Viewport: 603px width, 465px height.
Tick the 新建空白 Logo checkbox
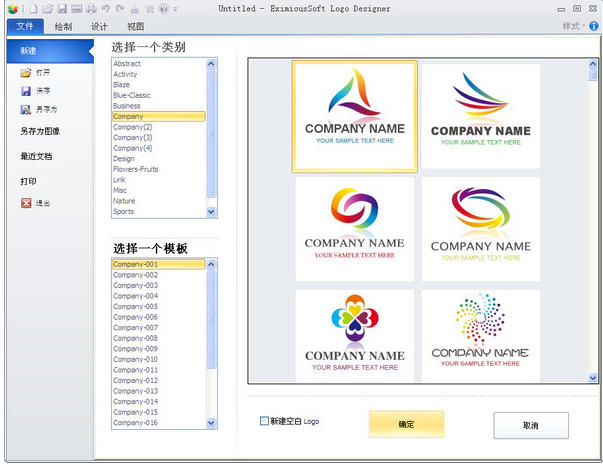(264, 421)
